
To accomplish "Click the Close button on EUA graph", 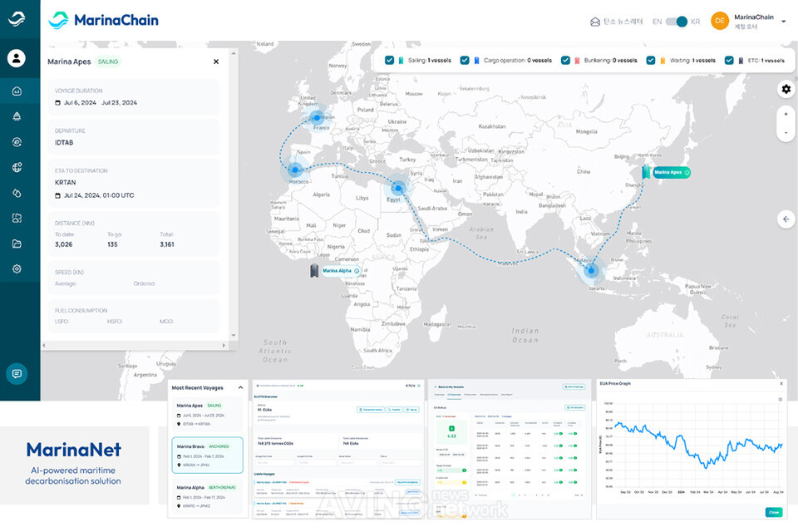I will tap(774, 512).
